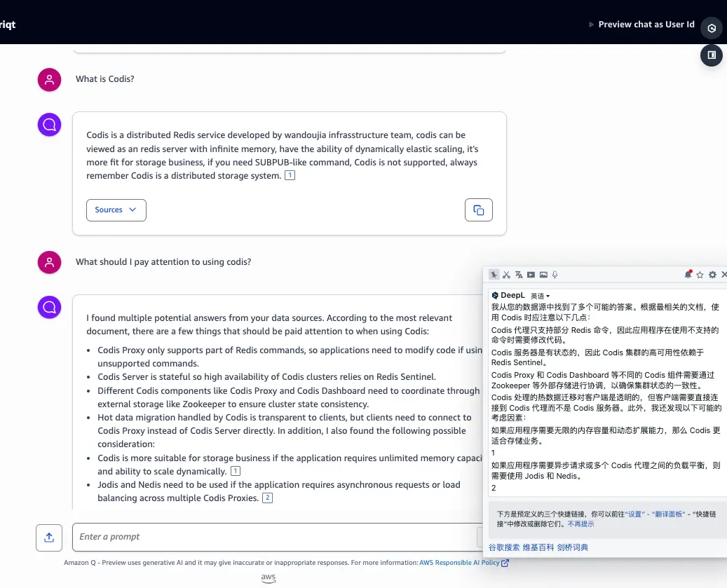Click the bullet about Redis Sentinel
Screen dimensions: 727x588
click(266, 377)
